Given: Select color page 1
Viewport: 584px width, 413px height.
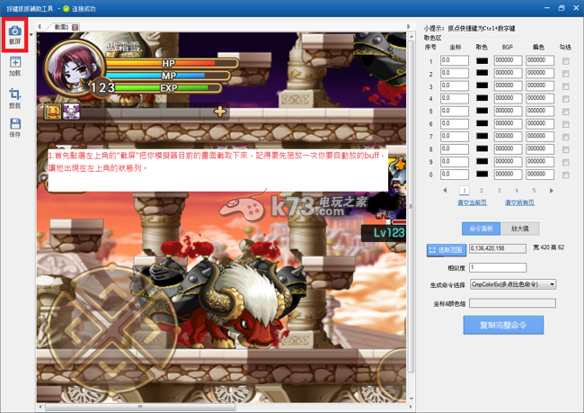Looking at the screenshot, I should point(464,190).
